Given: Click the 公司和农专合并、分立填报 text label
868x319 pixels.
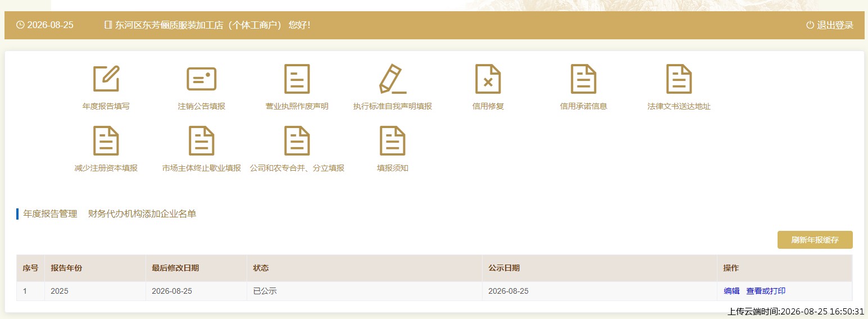Looking at the screenshot, I should pyautogui.click(x=297, y=168).
